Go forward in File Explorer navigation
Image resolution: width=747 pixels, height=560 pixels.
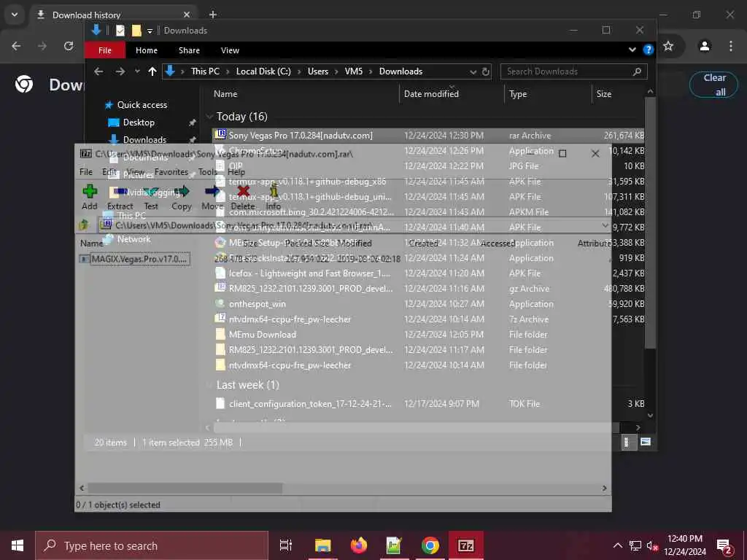120,71
